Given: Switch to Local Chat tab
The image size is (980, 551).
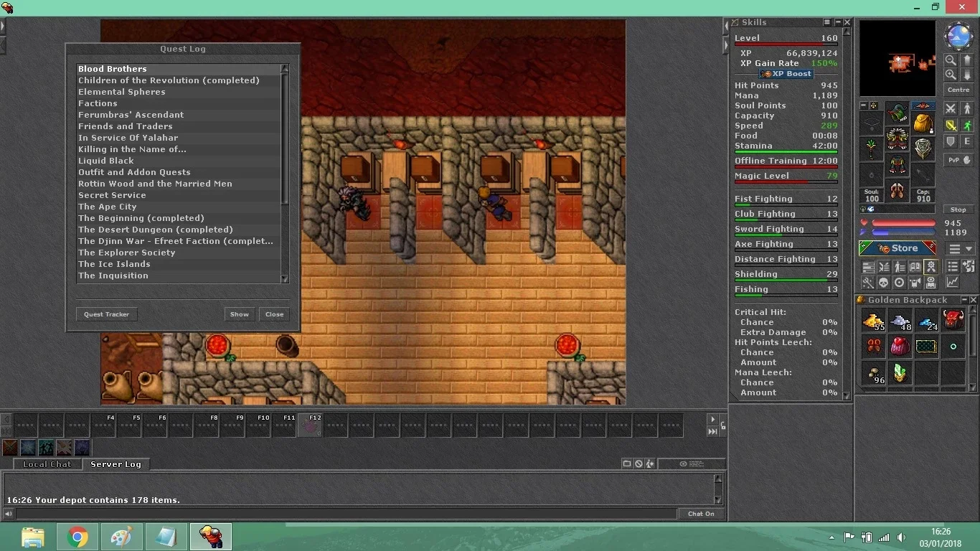Looking at the screenshot, I should 47,464.
